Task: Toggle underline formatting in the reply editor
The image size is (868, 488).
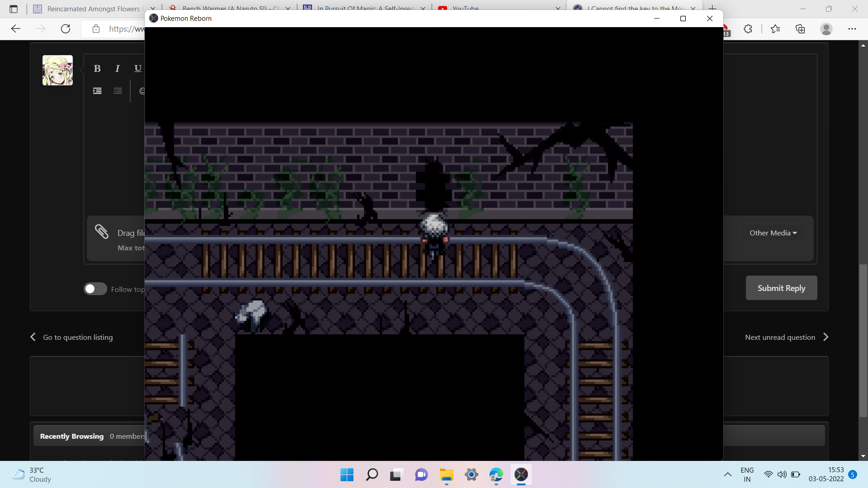Action: pyautogui.click(x=137, y=69)
